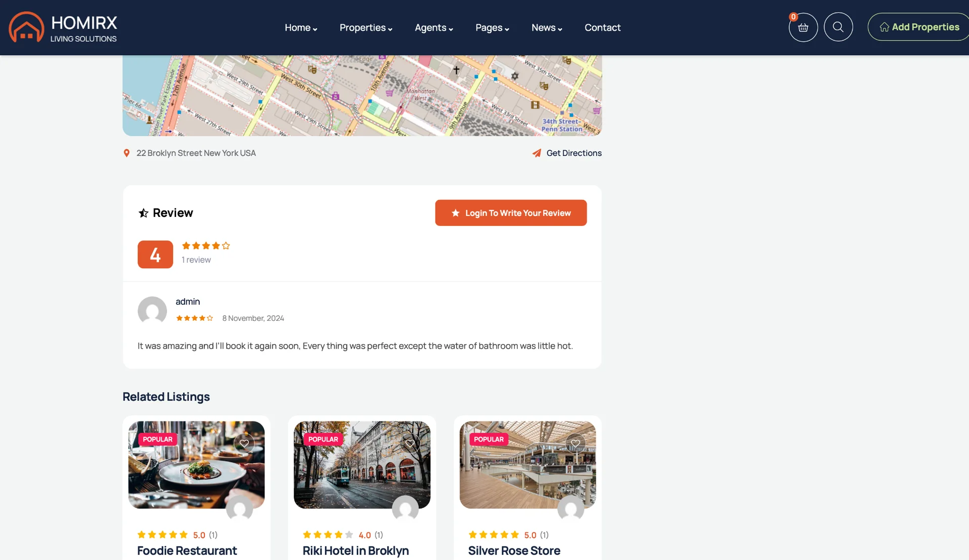The width and height of the screenshot is (969, 560).
Task: Click the Add Properties button
Action: [x=919, y=27]
